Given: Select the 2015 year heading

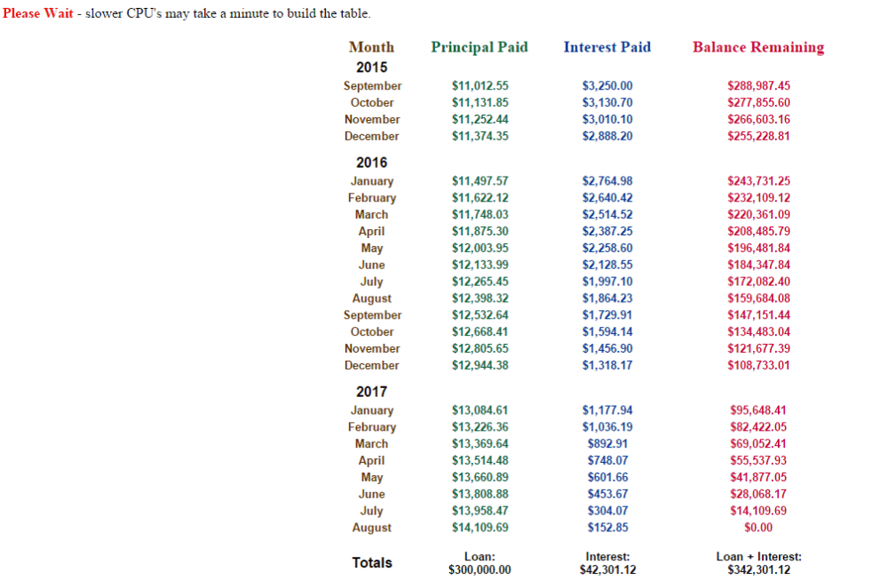Looking at the screenshot, I should coord(371,68).
